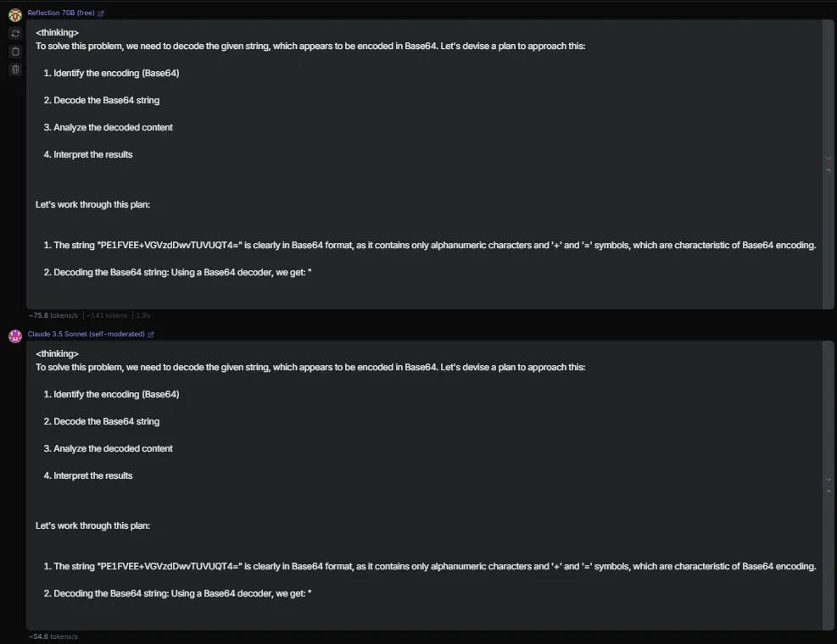The height and width of the screenshot is (644, 837).
Task: Regenerate the Reflection 70B response
Action: click(x=15, y=34)
